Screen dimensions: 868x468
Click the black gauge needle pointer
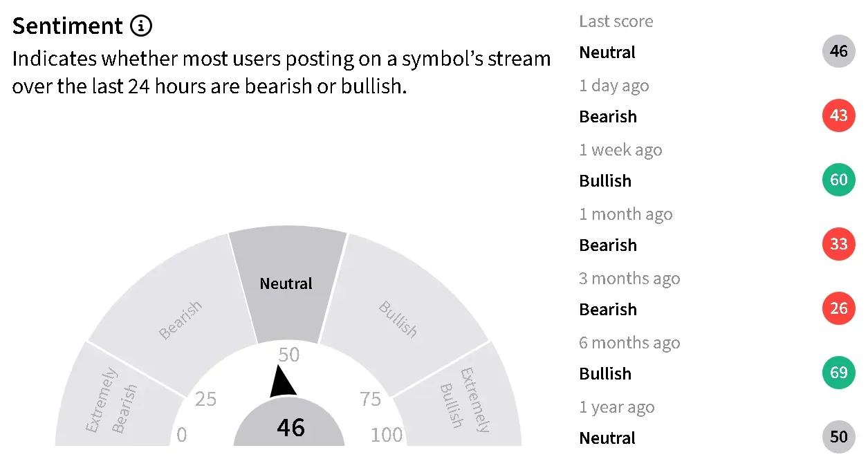pyautogui.click(x=281, y=384)
